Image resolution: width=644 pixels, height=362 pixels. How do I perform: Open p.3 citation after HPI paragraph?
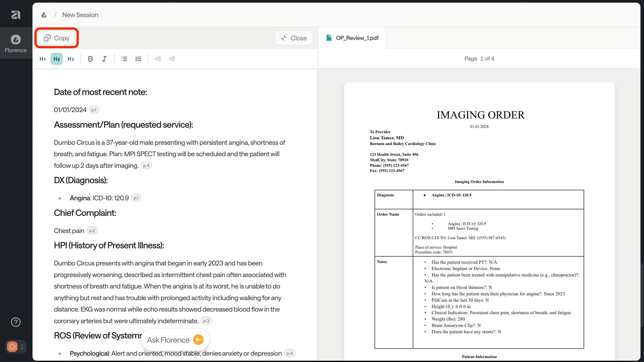[206, 321]
